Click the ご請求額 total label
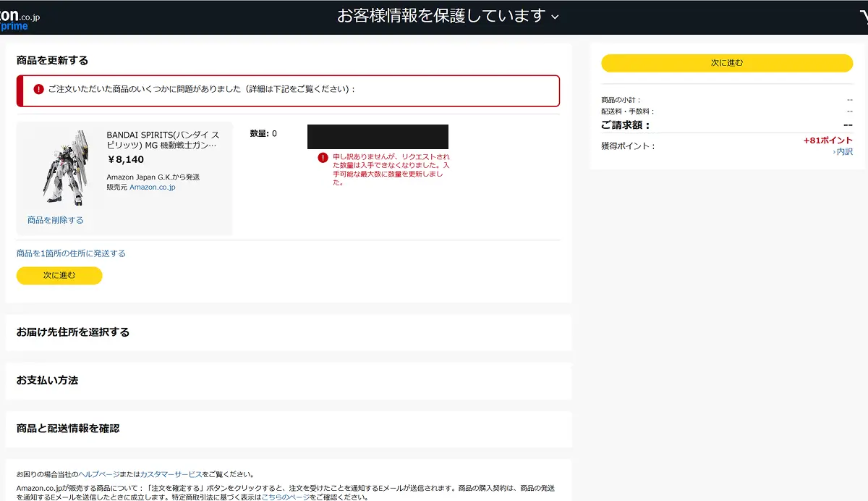The image size is (868, 501). 626,125
